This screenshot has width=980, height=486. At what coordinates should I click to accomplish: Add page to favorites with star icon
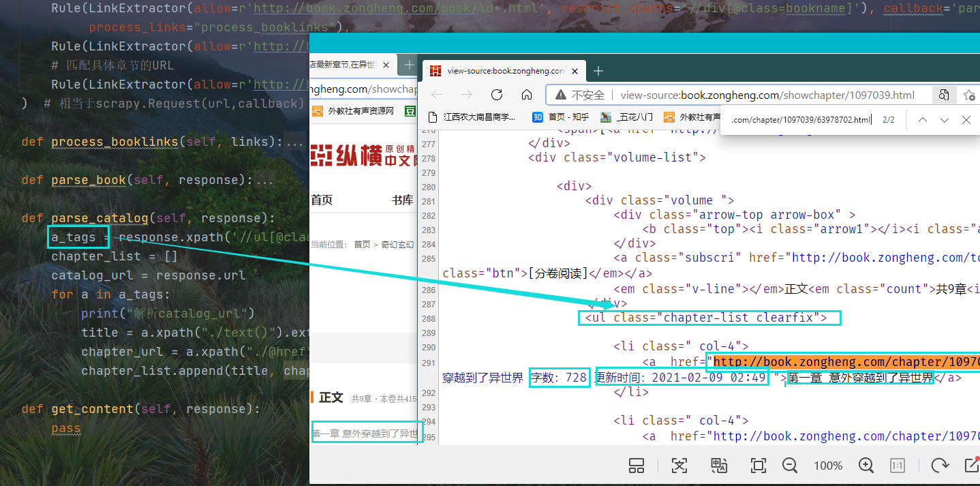coord(969,95)
